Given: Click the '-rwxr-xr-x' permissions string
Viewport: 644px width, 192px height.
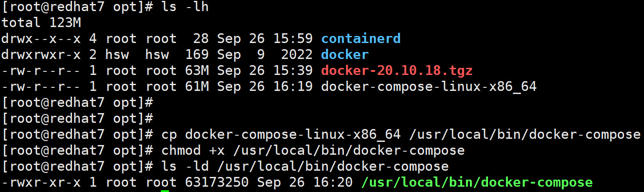Looking at the screenshot, I should click(x=41, y=182).
